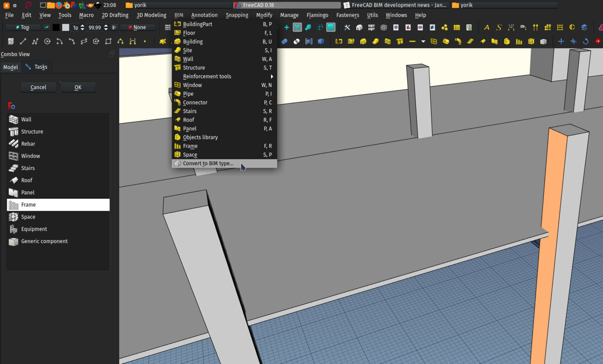603x364 pixels.
Task: Select the Draft Line tool
Action: [23, 41]
